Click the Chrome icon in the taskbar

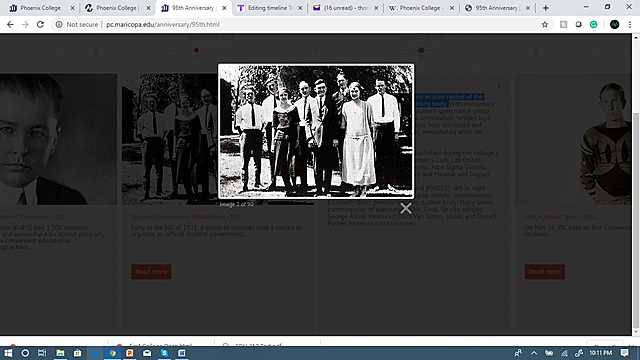[x=113, y=353]
